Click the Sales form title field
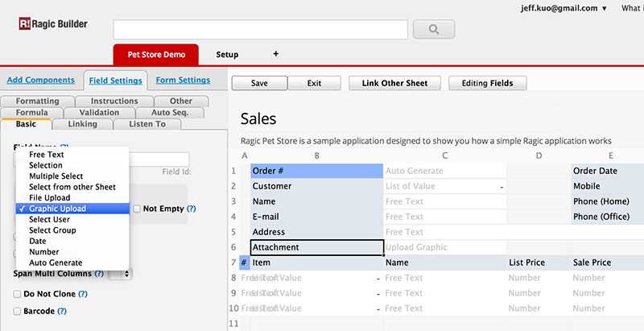 [399, 118]
